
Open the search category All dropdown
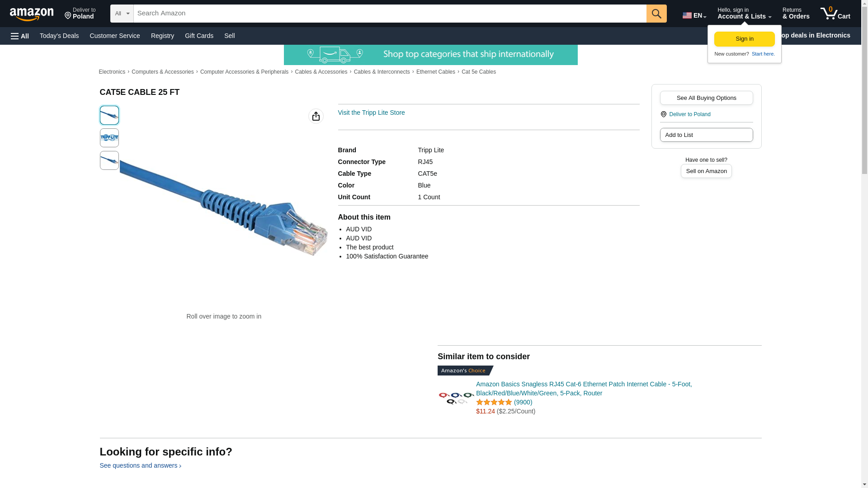tap(122, 14)
